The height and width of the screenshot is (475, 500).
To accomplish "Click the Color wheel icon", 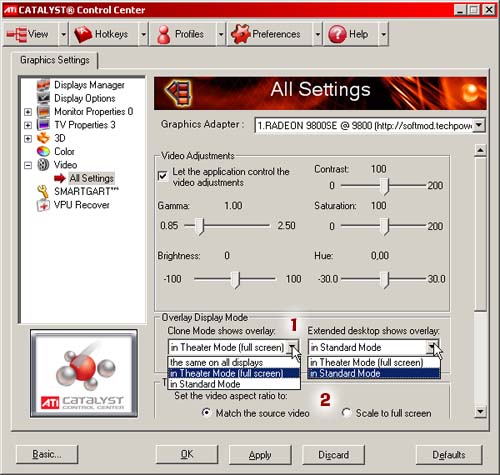I will (43, 151).
